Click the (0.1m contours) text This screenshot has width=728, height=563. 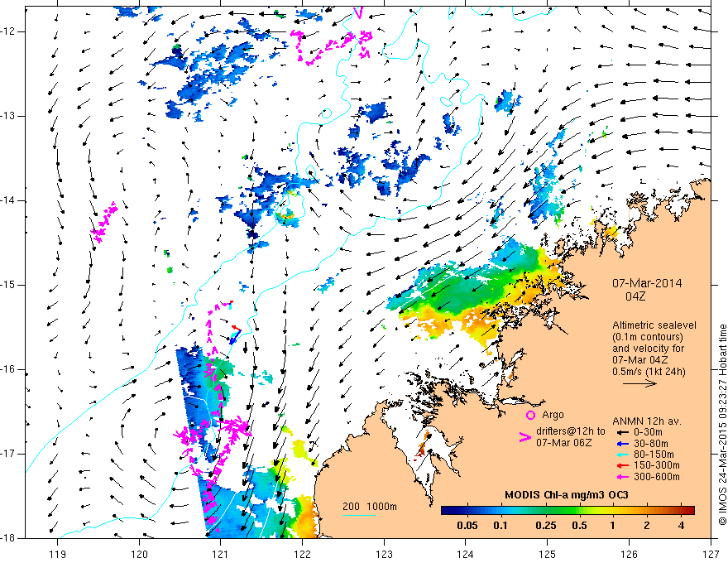[648, 337]
